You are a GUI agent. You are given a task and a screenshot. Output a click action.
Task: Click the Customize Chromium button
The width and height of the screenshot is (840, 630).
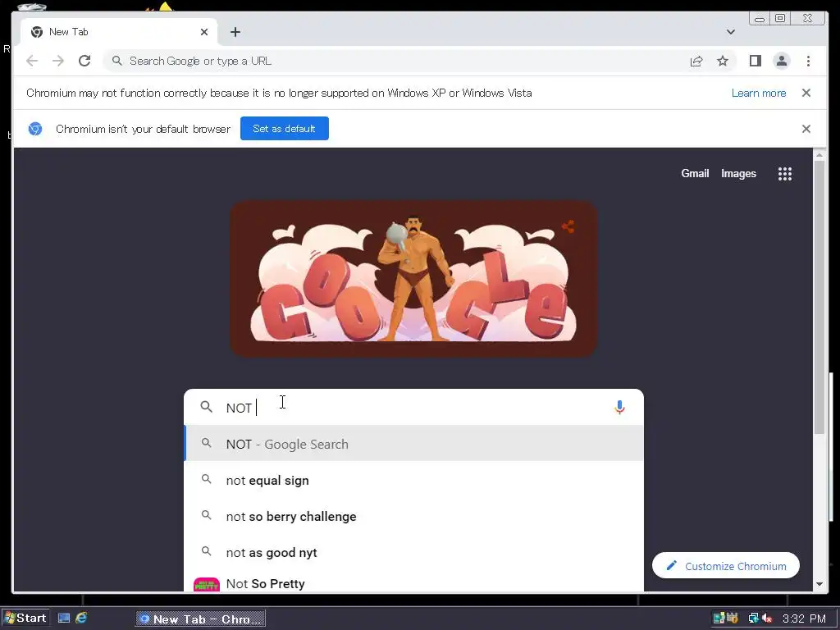coord(726,566)
